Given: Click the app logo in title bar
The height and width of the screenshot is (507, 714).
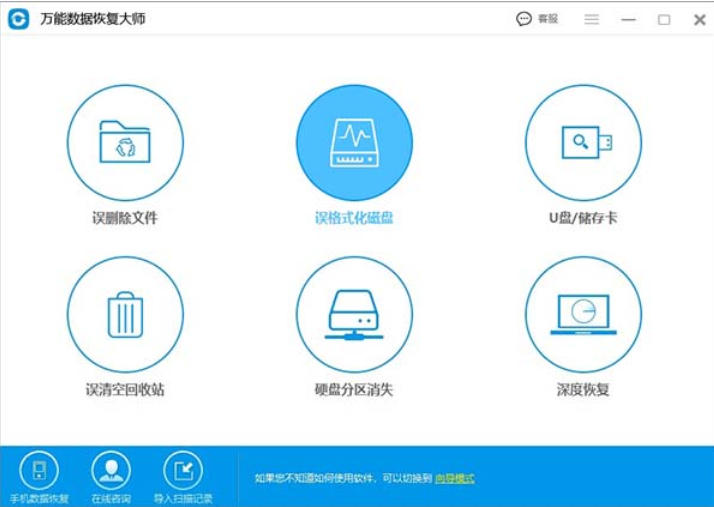Looking at the screenshot, I should click(x=18, y=19).
